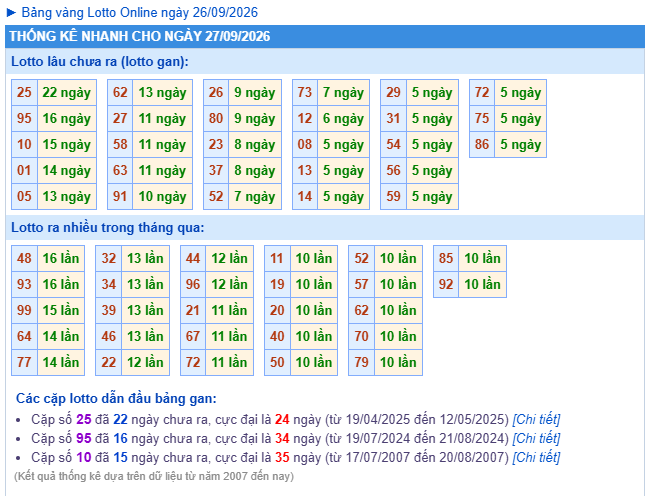
Task: Select number 86 with 5 ngày
Action: pyautogui.click(x=482, y=144)
